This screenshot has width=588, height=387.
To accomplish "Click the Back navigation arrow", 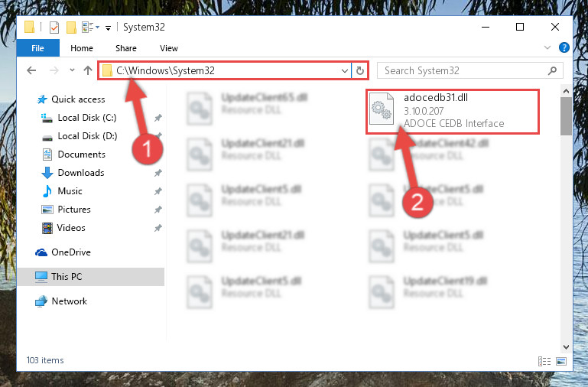I will tap(31, 70).
